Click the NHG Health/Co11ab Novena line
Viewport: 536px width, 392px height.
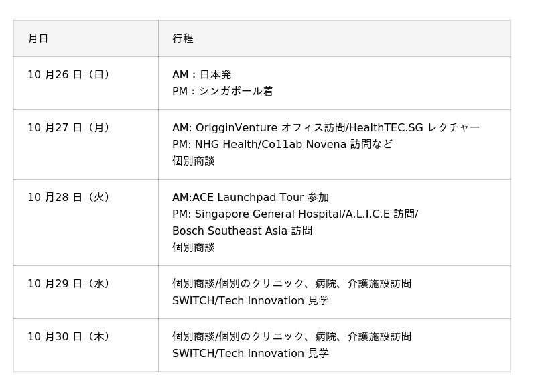click(x=282, y=145)
